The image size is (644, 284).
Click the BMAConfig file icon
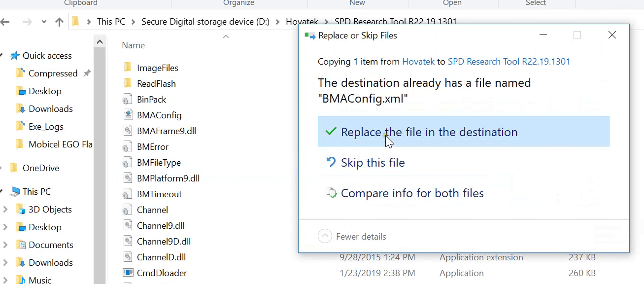(128, 115)
